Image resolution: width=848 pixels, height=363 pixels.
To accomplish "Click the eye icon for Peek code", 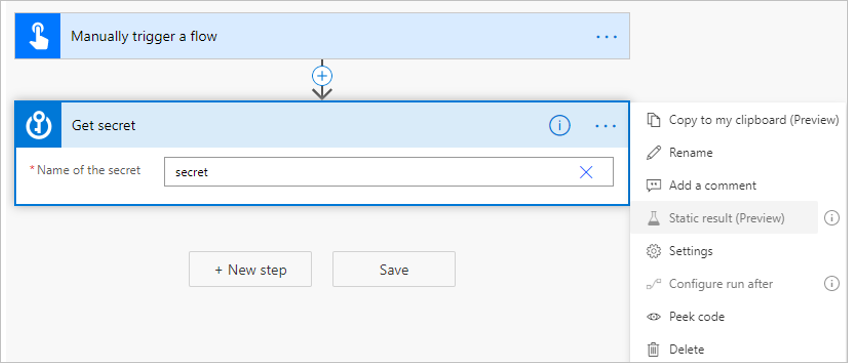I will point(654,317).
